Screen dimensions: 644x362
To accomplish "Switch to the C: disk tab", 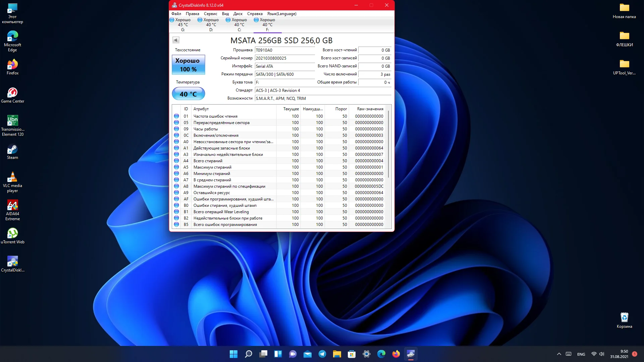I will pyautogui.click(x=239, y=24).
